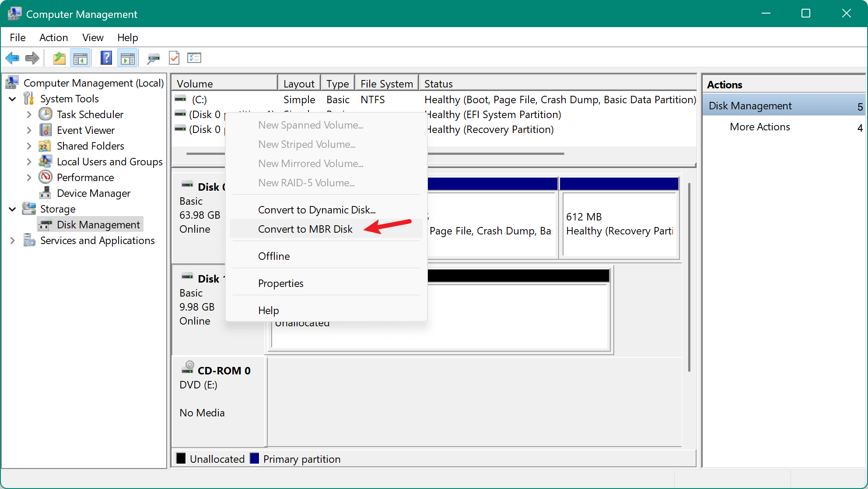Open Device Manager in the tree
The height and width of the screenshot is (489, 868).
click(x=93, y=193)
